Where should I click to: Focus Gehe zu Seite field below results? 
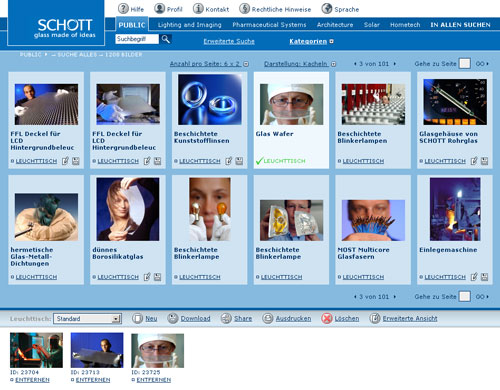point(465,296)
